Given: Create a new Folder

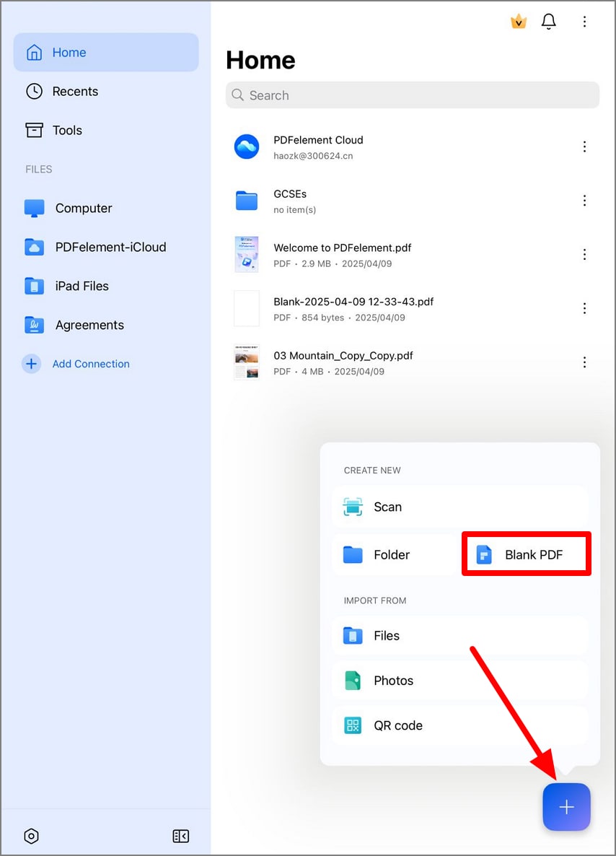Looking at the screenshot, I should 395,554.
